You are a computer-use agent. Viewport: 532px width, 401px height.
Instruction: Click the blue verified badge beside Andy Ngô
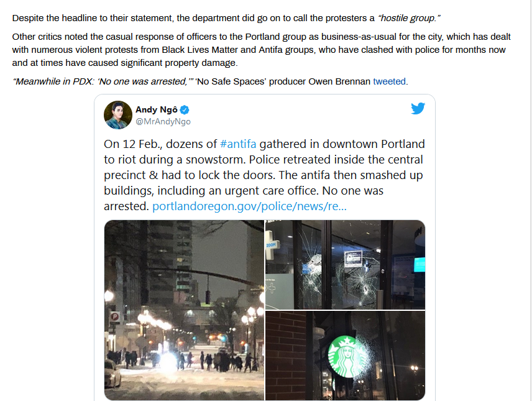(x=185, y=109)
